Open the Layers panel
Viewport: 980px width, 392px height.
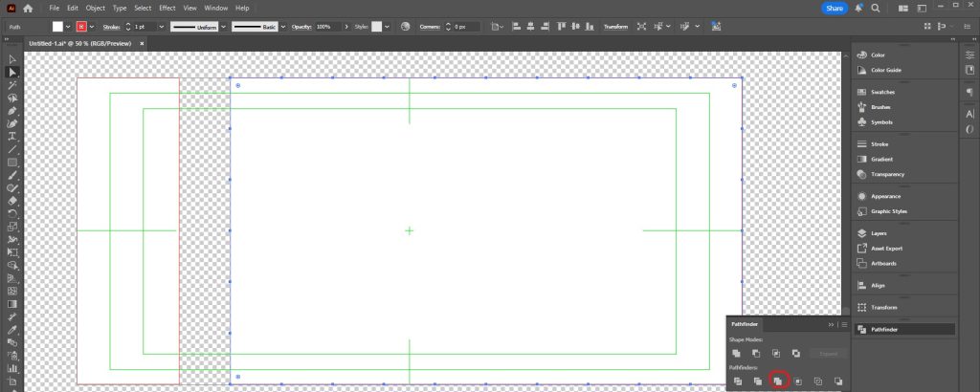coord(879,232)
